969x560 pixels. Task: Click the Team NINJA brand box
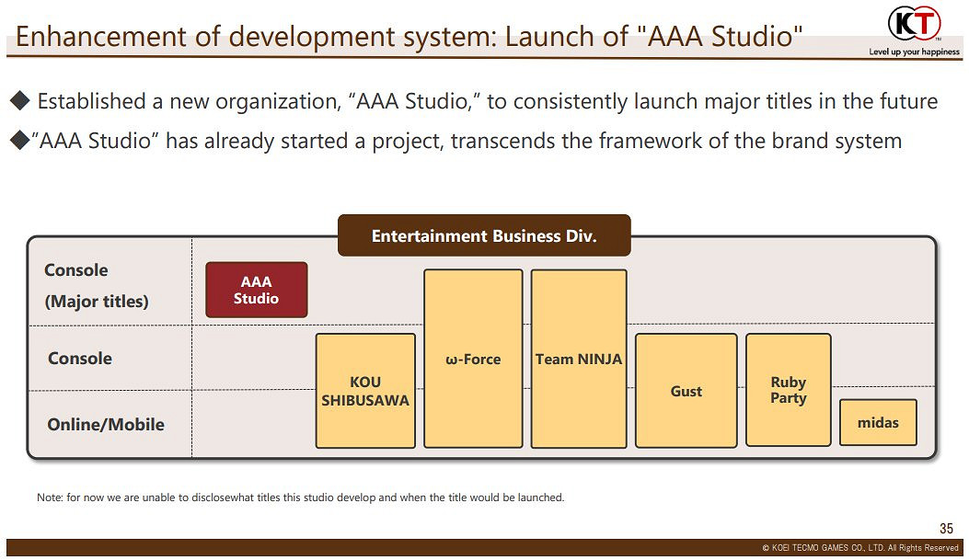579,359
